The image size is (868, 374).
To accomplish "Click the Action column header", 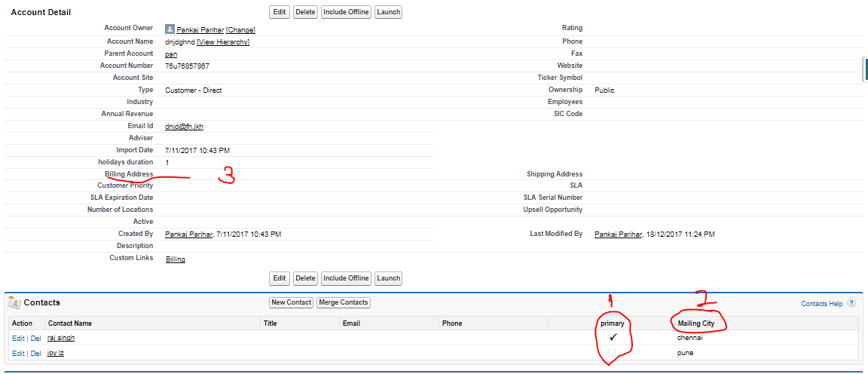I will [x=22, y=323].
